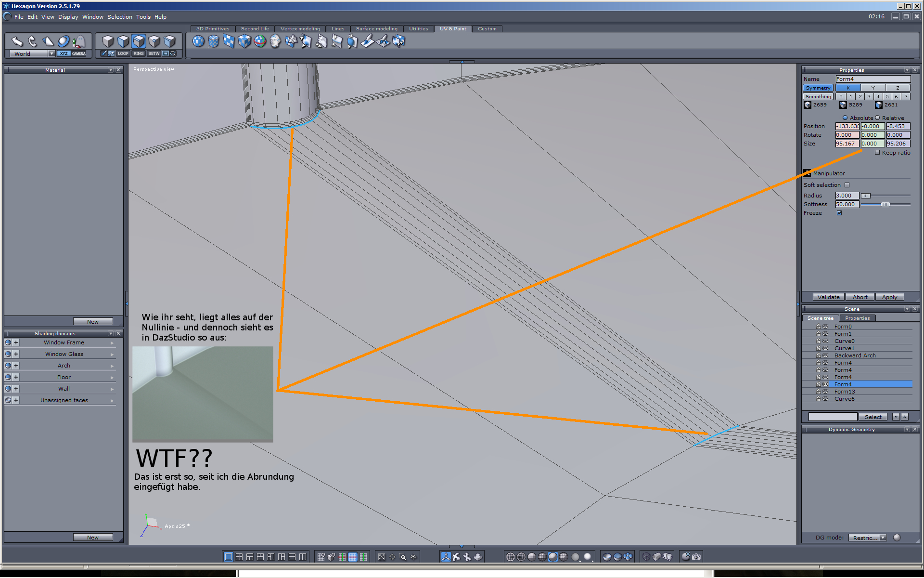The image size is (924, 578).
Task: Click the camera snapshot icon in bottom bar
Action: [696, 557]
